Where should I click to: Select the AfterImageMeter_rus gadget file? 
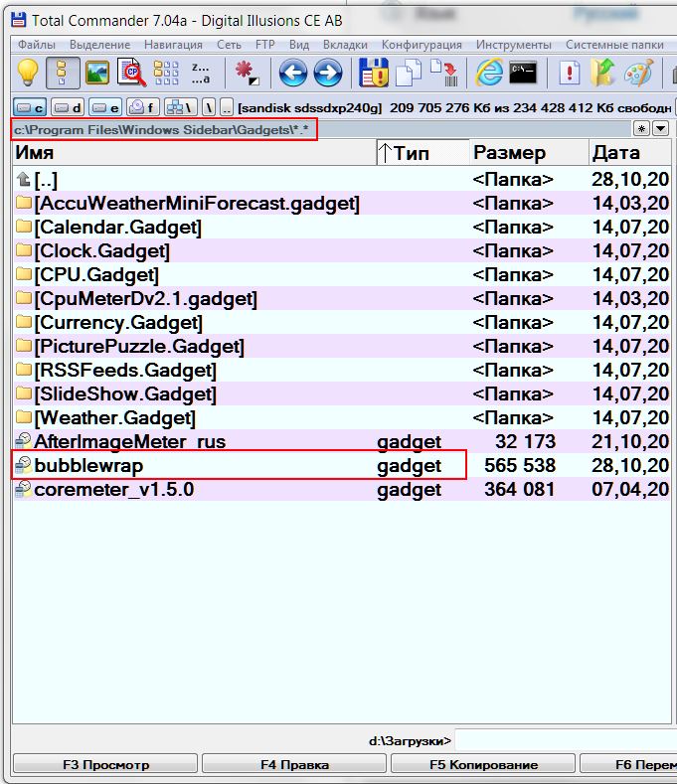341,441
